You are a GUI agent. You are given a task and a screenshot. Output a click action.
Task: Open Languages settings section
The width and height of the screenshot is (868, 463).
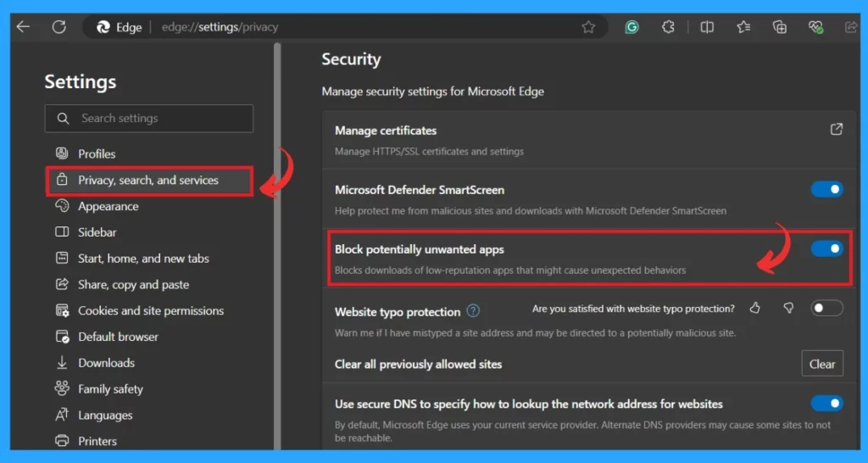pyautogui.click(x=105, y=415)
